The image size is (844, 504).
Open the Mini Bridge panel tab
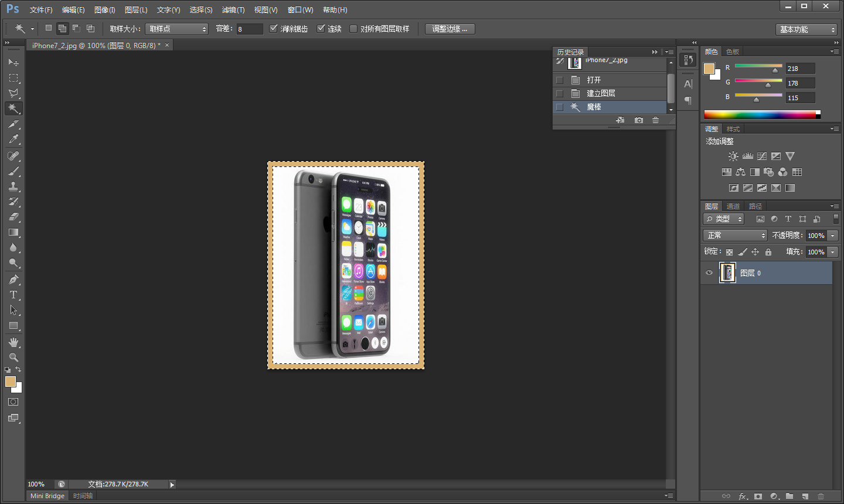[x=47, y=496]
